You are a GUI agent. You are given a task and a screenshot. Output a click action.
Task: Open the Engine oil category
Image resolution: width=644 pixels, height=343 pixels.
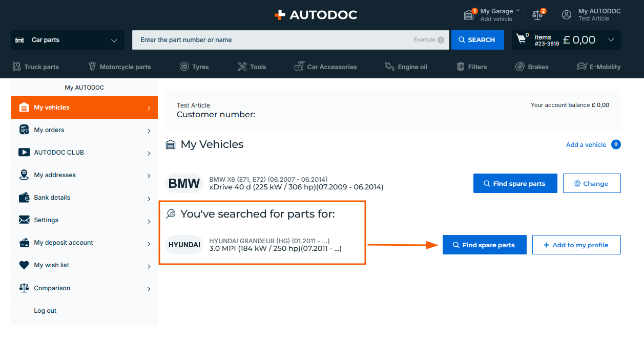(406, 67)
